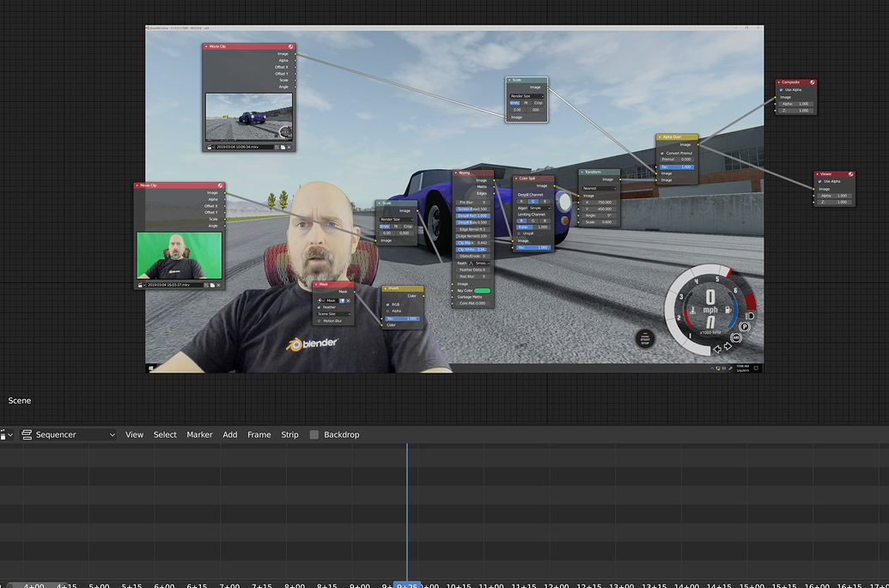The height and width of the screenshot is (588, 889).
Task: Unlink the clip in the green-screen Movie Clip node
Action: 218,284
